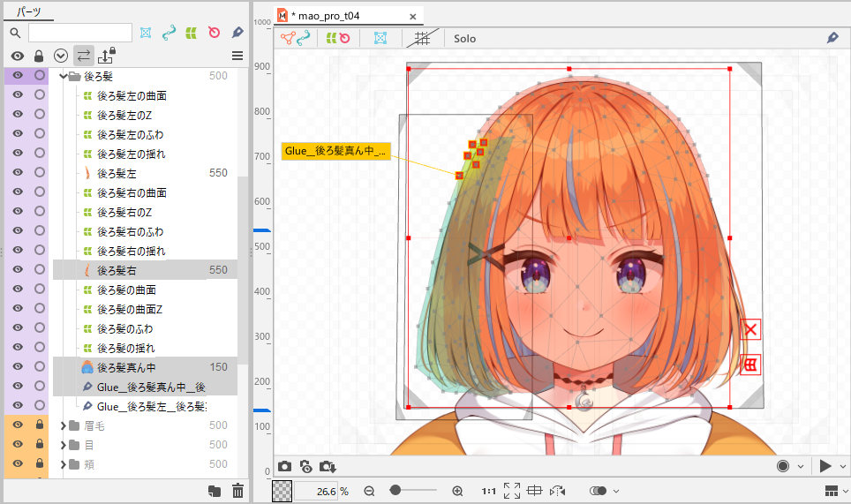The height and width of the screenshot is (504, 851).
Task: Click the camera snapshot icon below the canvas
Action: coord(284,466)
